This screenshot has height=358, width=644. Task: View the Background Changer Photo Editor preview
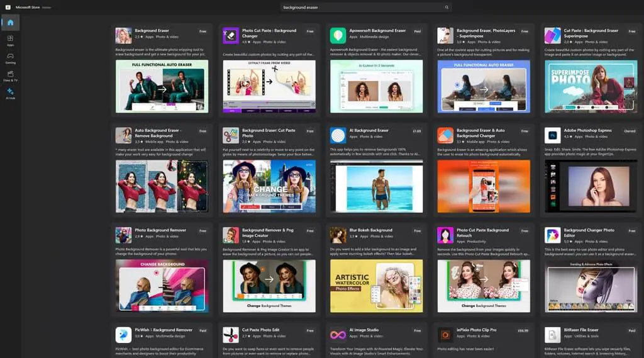tap(591, 286)
